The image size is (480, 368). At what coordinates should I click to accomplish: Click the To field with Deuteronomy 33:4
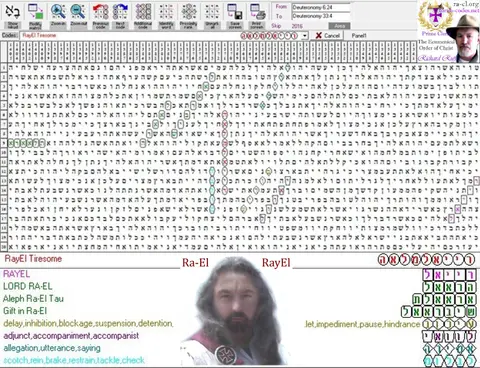coord(321,16)
